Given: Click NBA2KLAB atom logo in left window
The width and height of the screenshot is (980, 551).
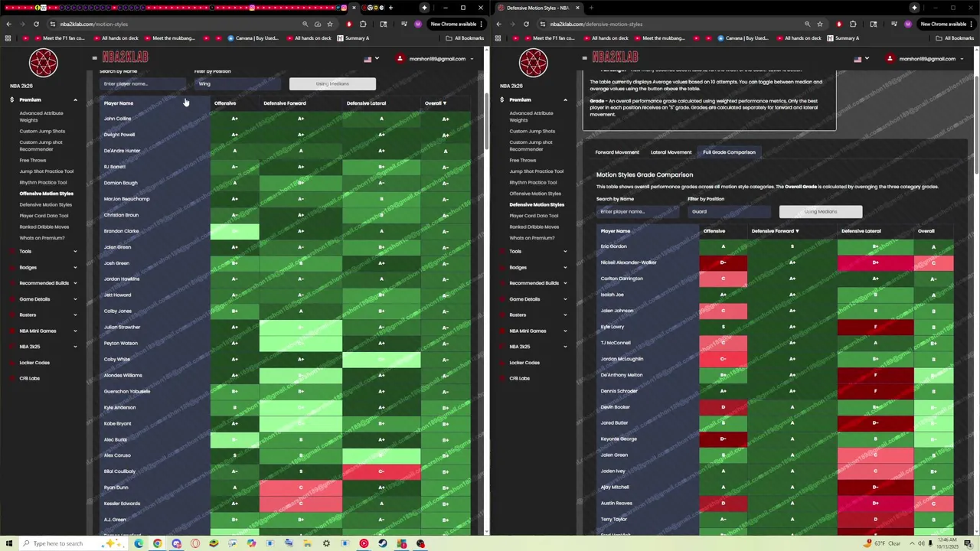Looking at the screenshot, I should [44, 63].
